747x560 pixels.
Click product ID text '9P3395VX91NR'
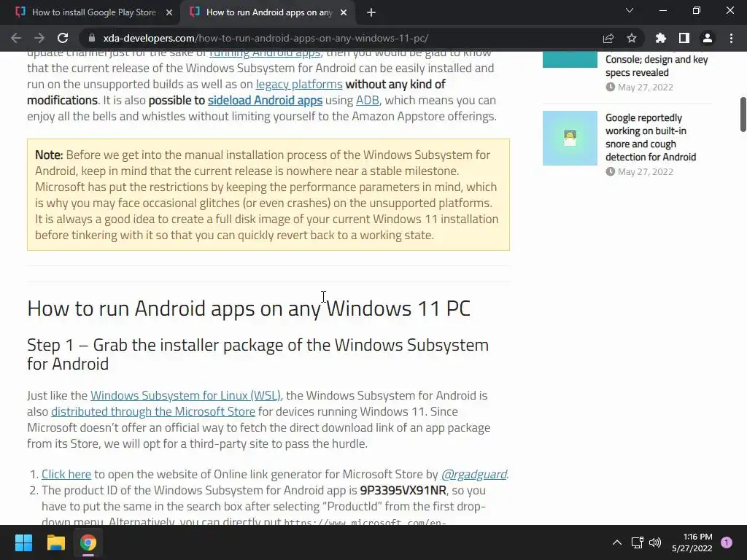[403, 491]
